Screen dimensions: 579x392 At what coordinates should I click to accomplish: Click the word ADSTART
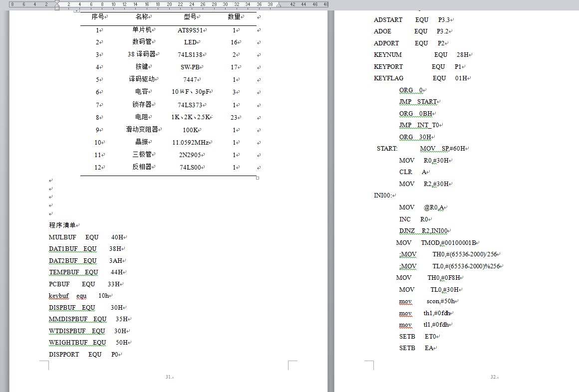(388, 20)
